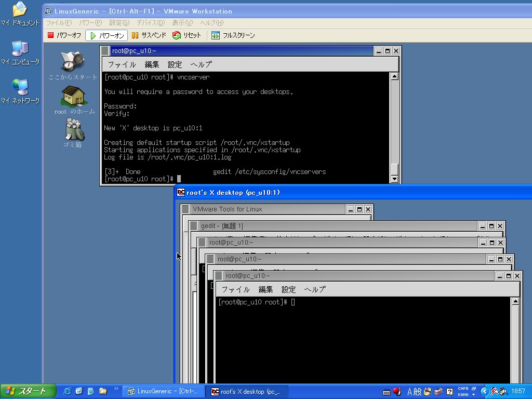
Task: Click the vncserver terminal scrollbar up arrow
Action: tap(394, 76)
